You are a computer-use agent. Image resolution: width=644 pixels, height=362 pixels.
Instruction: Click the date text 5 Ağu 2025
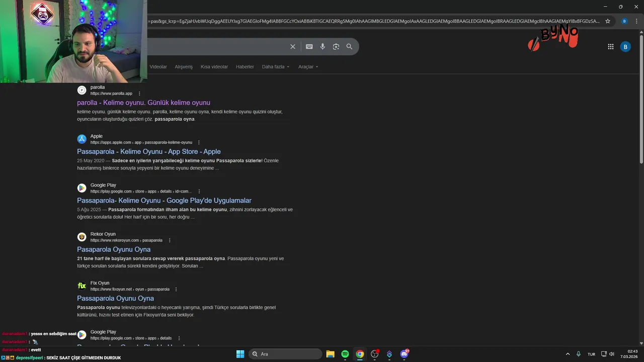coord(89,210)
